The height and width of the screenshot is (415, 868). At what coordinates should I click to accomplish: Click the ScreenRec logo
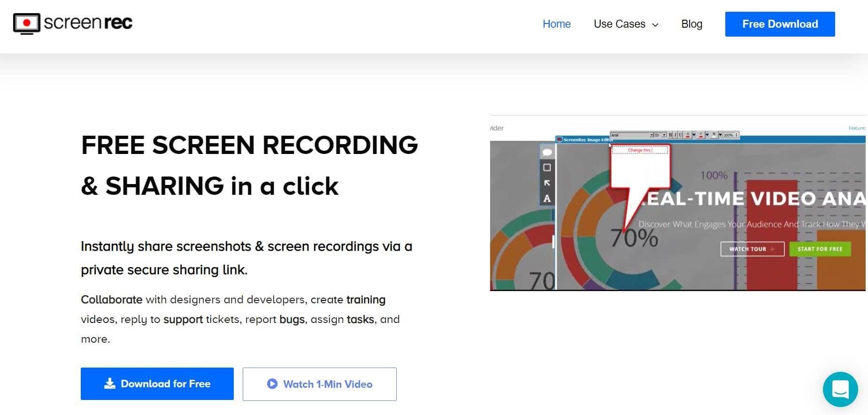point(73,23)
